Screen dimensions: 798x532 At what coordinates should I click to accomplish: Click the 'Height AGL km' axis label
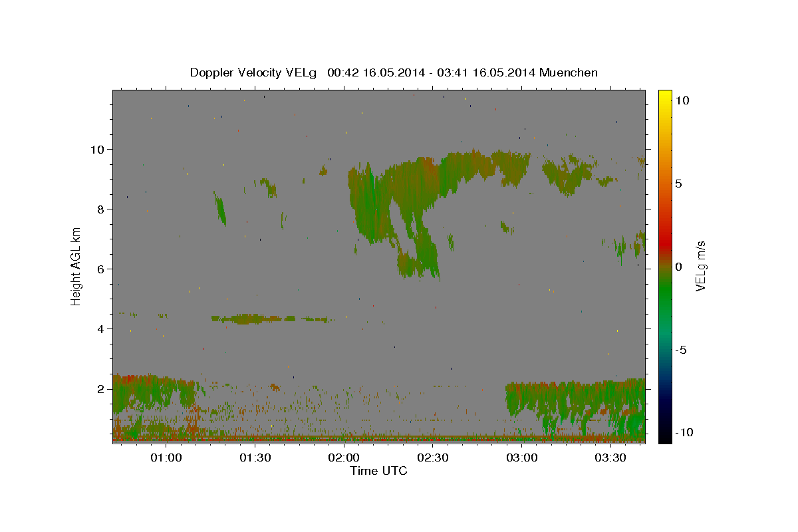(76, 266)
